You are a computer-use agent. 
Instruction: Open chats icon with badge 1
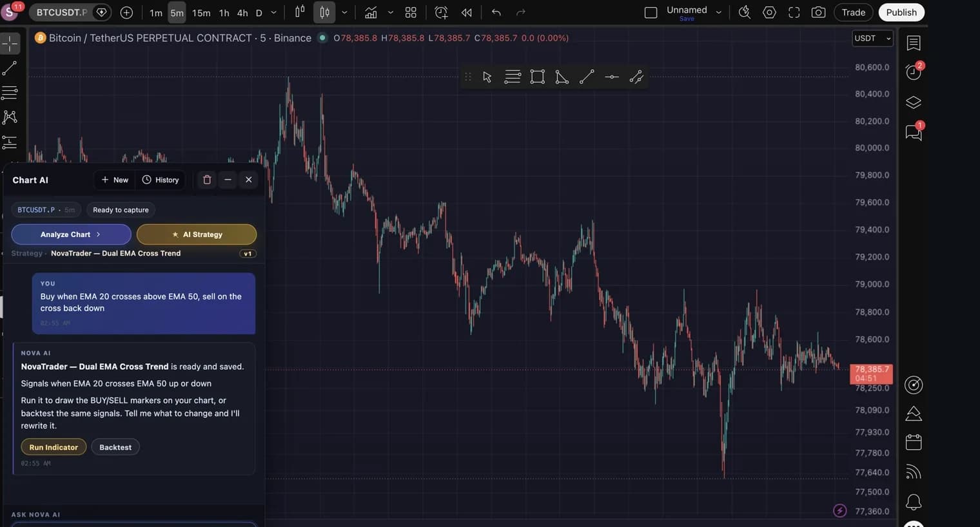click(x=914, y=131)
